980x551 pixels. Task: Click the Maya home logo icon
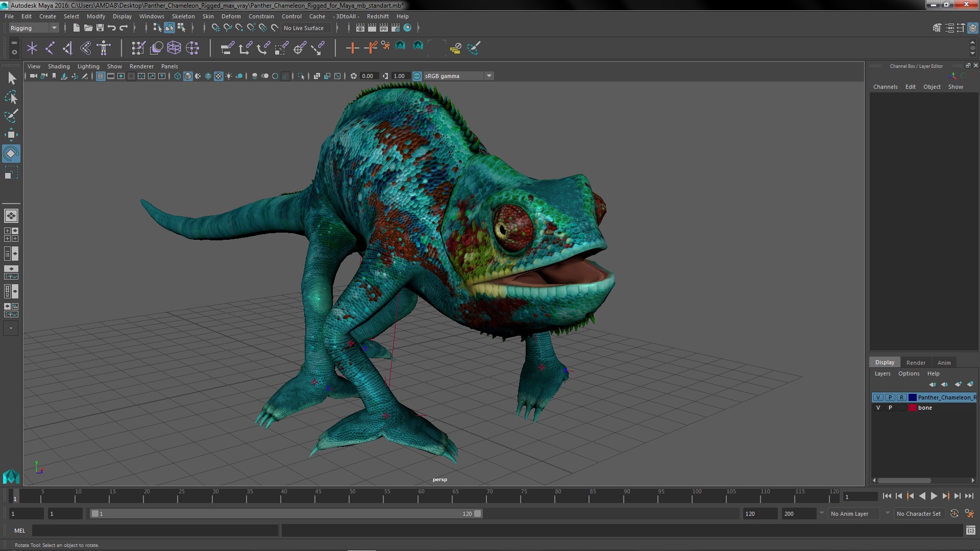coord(11,477)
